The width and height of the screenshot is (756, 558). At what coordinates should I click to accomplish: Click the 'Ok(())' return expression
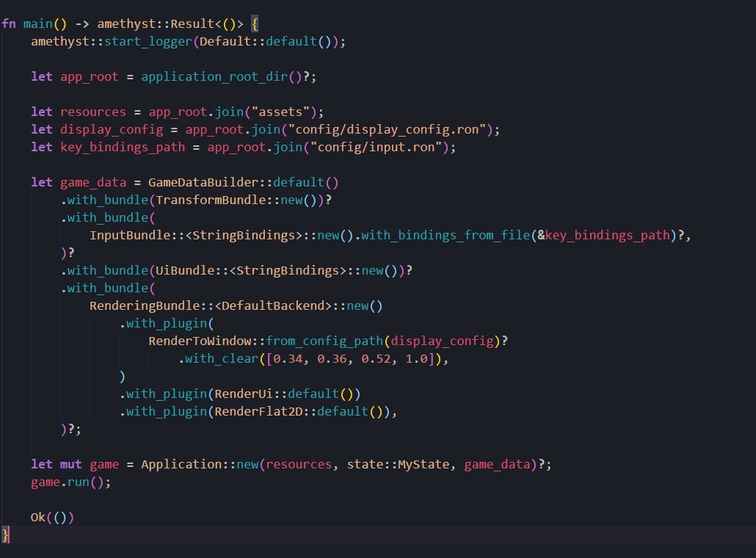click(52, 518)
